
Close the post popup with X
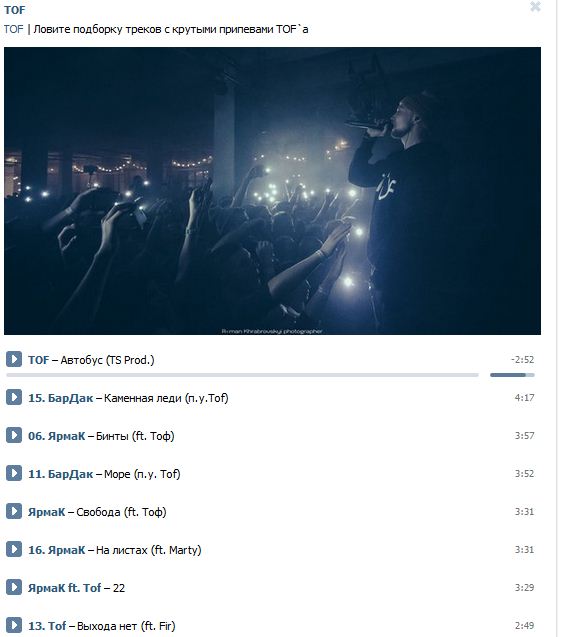(x=535, y=6)
